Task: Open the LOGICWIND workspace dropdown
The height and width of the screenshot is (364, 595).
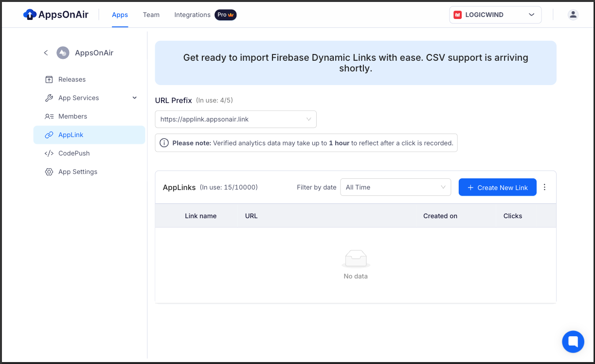Action: tap(495, 15)
